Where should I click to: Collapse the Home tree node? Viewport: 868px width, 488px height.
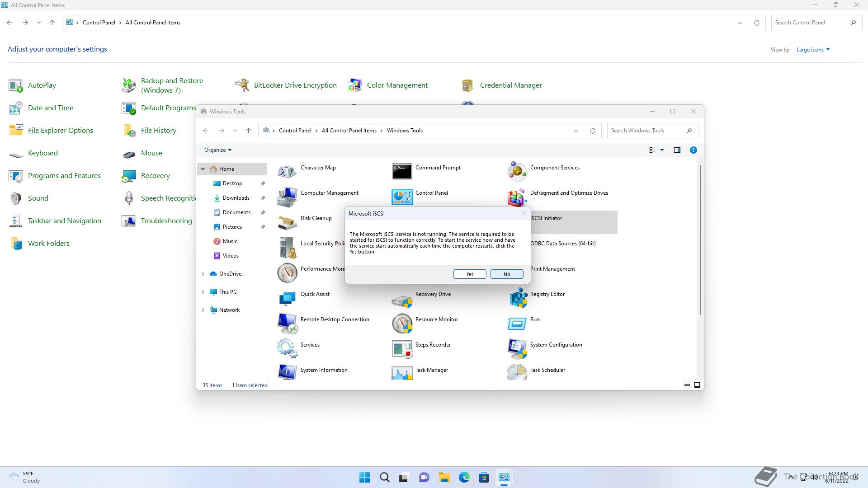[203, 169]
